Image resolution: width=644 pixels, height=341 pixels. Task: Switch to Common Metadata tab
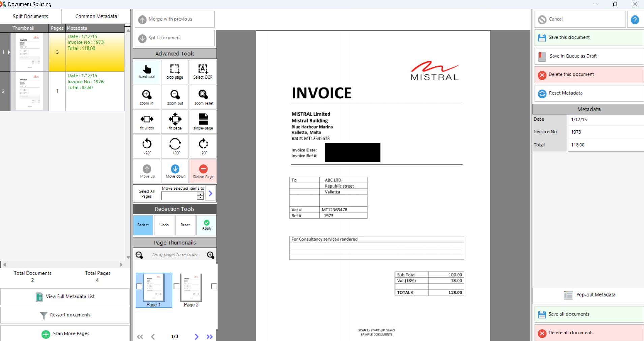(96, 16)
